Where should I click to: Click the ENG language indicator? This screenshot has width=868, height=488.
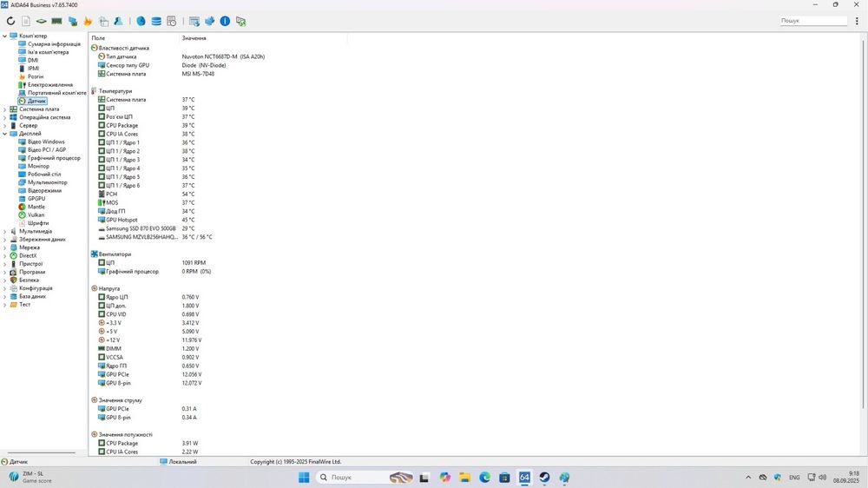point(794,477)
